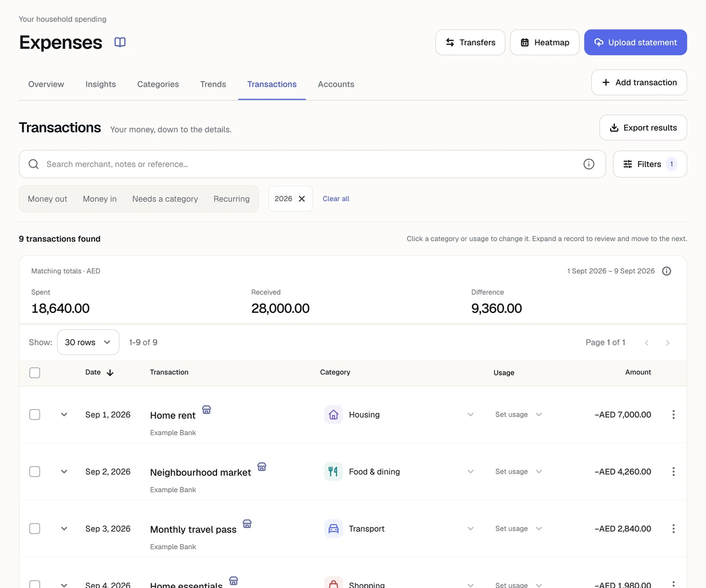Click the search info icon
Image resolution: width=706 pixels, height=588 pixels.
pyautogui.click(x=589, y=164)
